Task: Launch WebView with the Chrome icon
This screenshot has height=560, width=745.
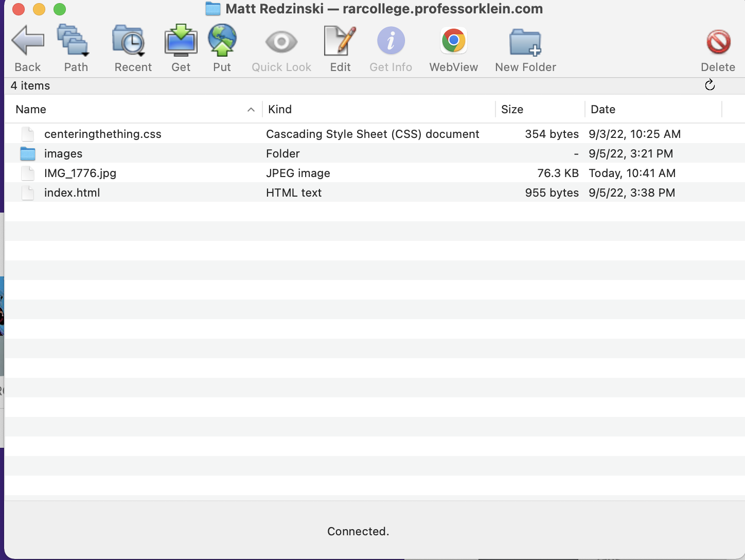Action: 454,41
